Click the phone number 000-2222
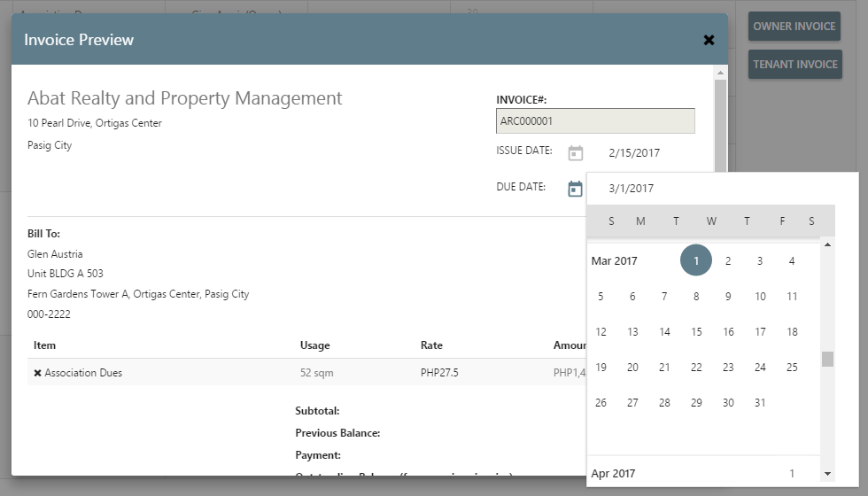The height and width of the screenshot is (496, 868). point(49,314)
